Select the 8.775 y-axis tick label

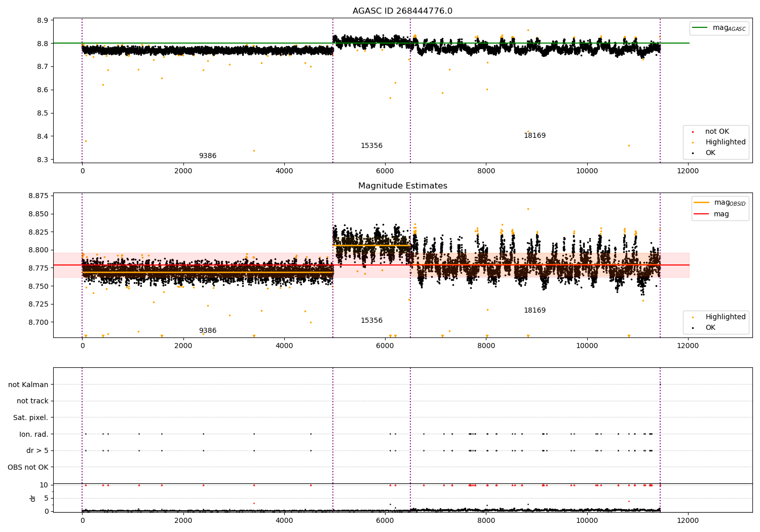point(39,268)
